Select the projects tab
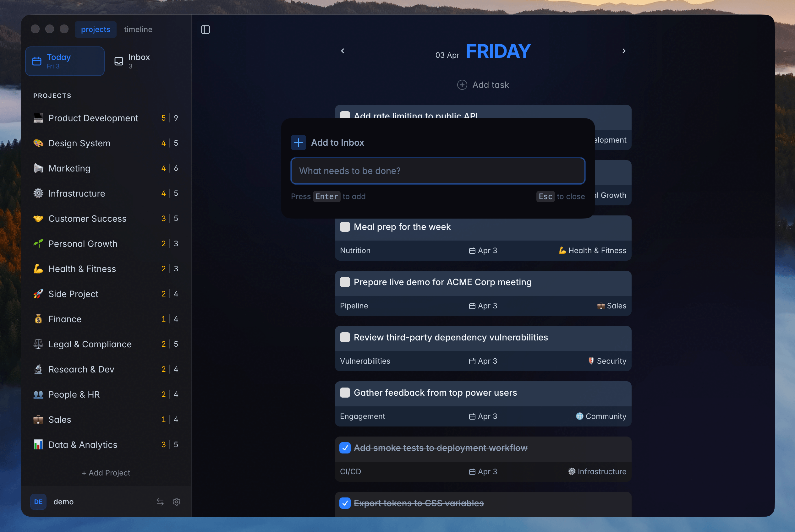The image size is (795, 532). click(96, 29)
